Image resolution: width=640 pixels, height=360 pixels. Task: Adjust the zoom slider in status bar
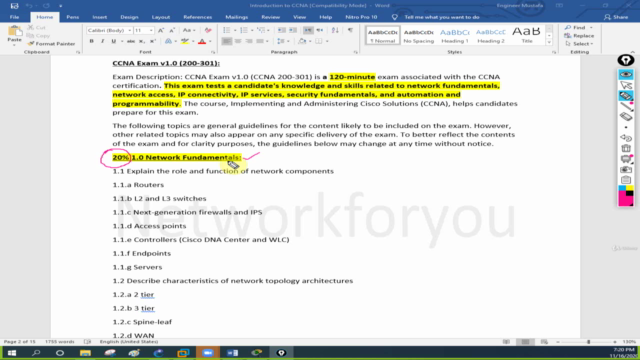(588, 342)
